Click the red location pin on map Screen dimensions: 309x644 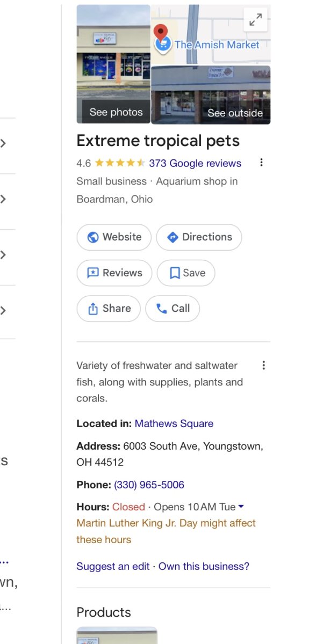[x=160, y=33]
